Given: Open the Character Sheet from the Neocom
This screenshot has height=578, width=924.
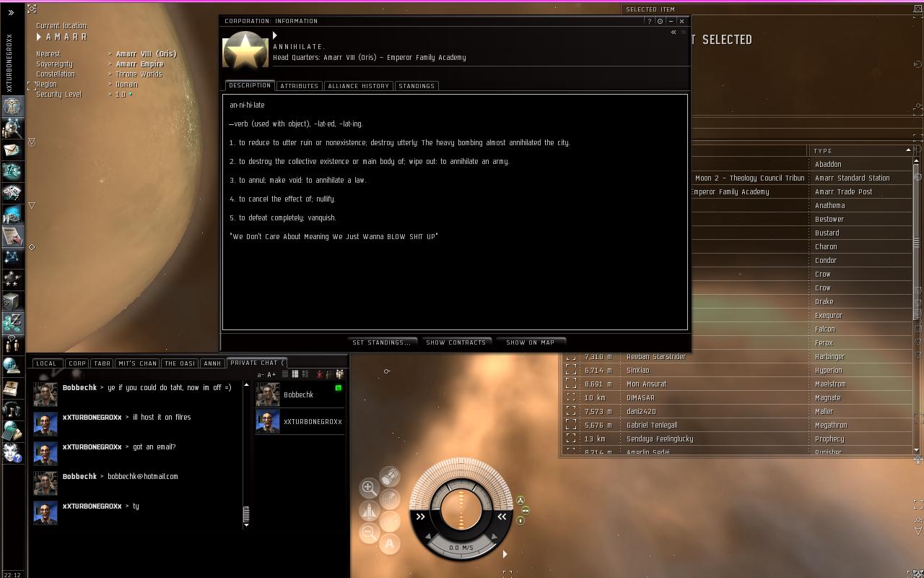Looking at the screenshot, I should pos(12,106).
